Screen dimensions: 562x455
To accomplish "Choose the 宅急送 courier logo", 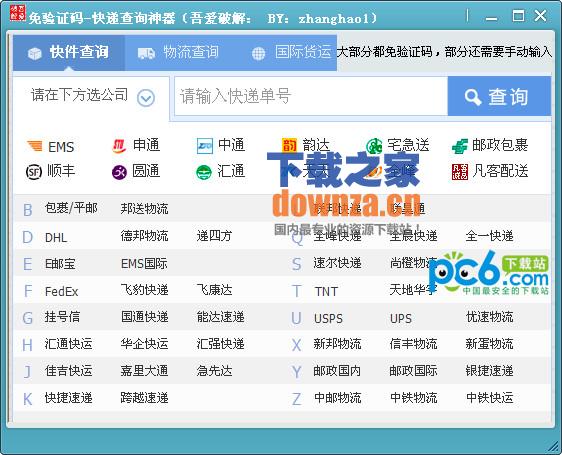I will point(374,146).
